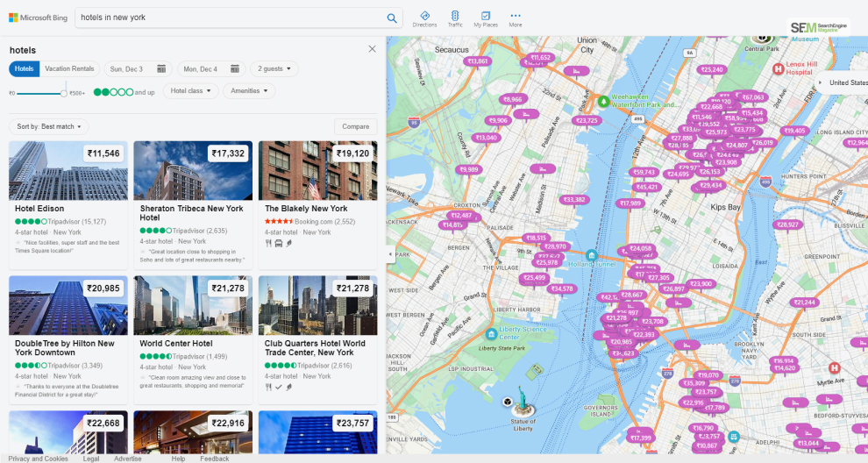Viewport: 868px width, 463px height.
Task: Open Club Quarters Hotel World Trade Center title
Action: click(315, 348)
